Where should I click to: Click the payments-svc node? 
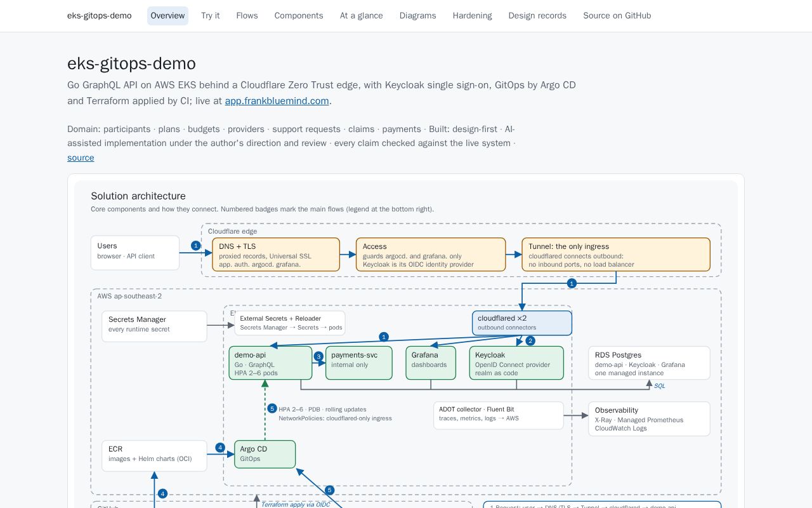click(359, 363)
